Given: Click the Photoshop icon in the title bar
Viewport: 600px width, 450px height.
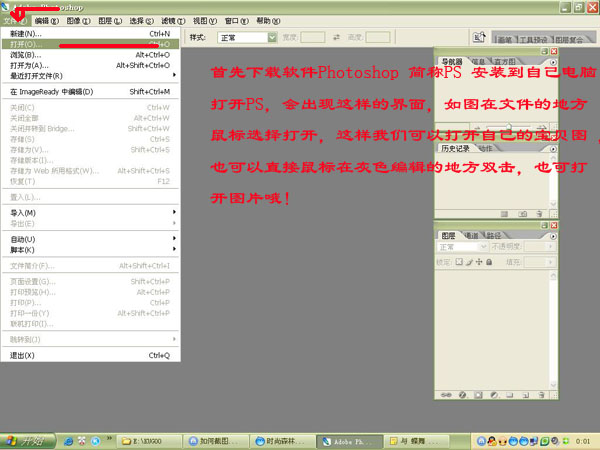Looking at the screenshot, I should pos(5,7).
